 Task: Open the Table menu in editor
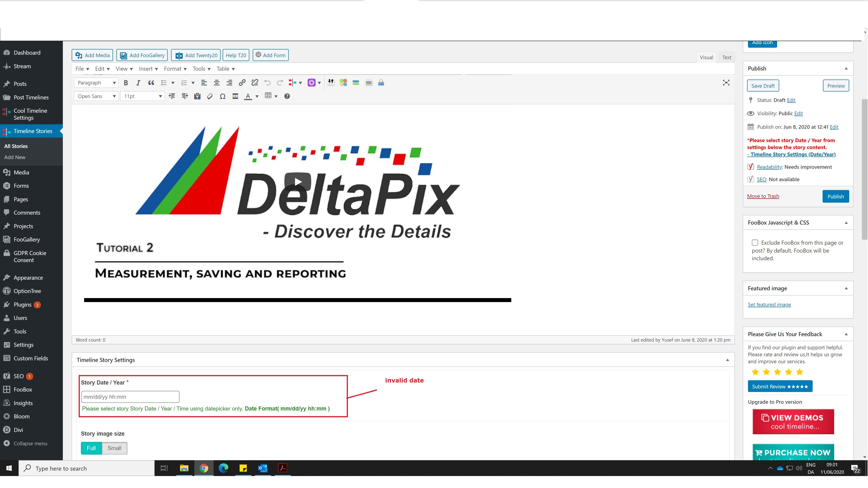pos(225,69)
